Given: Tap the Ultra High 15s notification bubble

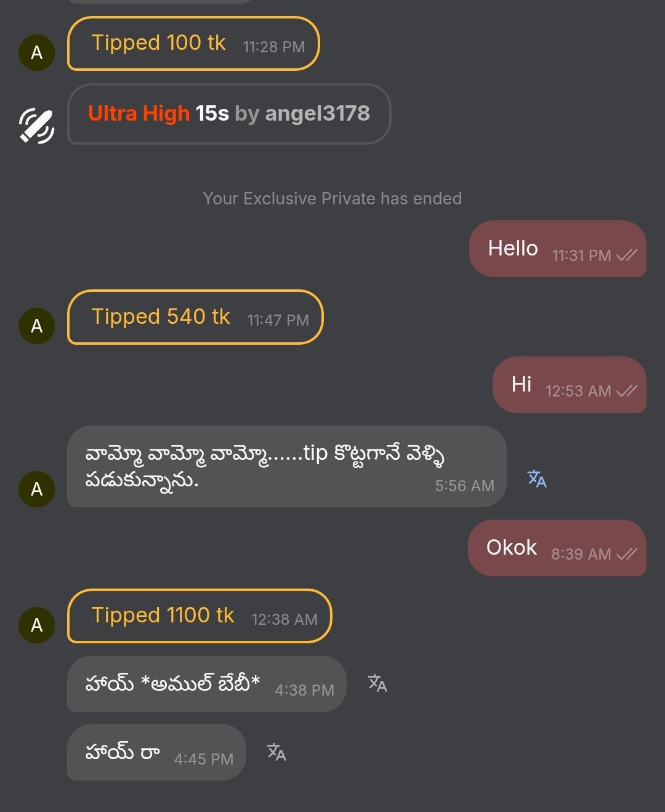Looking at the screenshot, I should [x=229, y=114].
